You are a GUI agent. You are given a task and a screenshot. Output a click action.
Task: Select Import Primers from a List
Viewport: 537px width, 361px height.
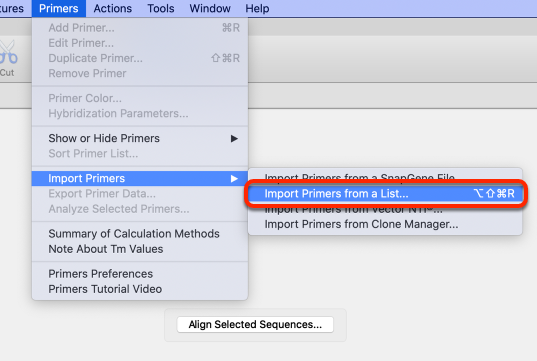point(385,194)
